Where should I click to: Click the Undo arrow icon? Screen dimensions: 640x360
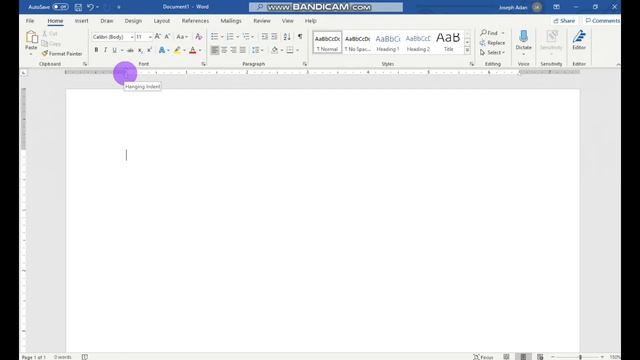click(91, 7)
